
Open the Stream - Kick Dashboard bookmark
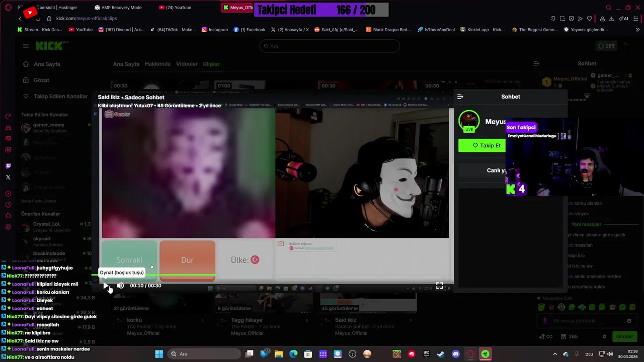40,30
